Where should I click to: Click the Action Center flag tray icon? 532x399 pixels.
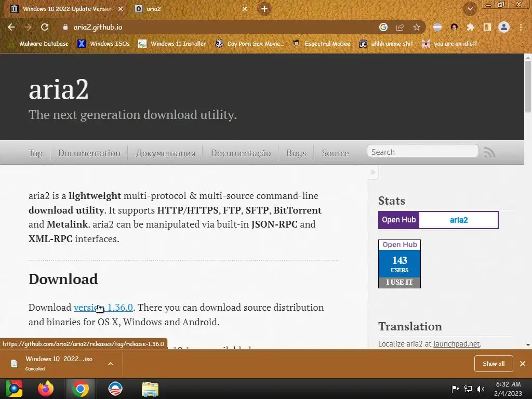click(x=455, y=389)
